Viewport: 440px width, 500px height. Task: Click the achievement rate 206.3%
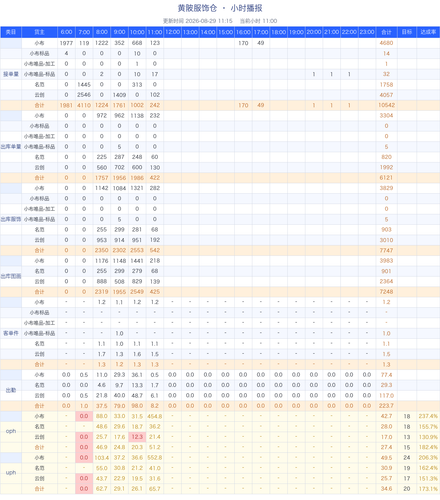tap(428, 458)
